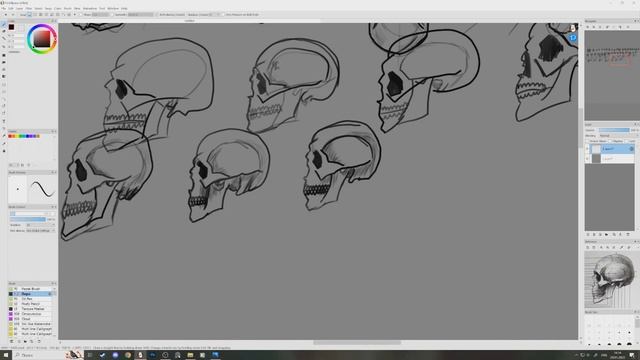Pick a hue on the color wheel
The width and height of the screenshot is (640, 360).
[x=42, y=39]
